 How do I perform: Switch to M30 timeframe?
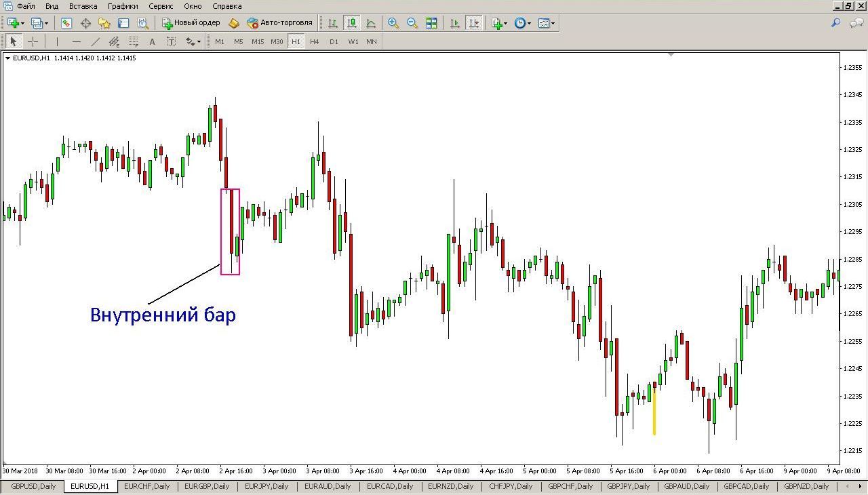click(277, 41)
